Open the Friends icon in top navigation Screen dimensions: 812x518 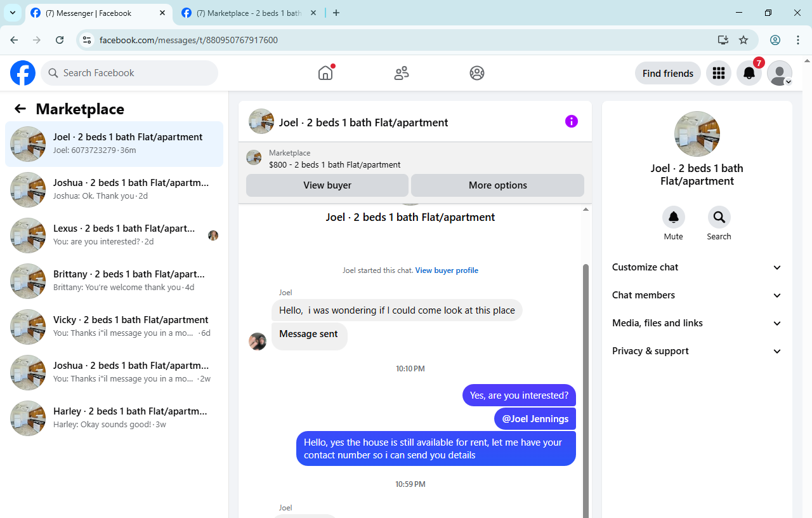(402, 73)
